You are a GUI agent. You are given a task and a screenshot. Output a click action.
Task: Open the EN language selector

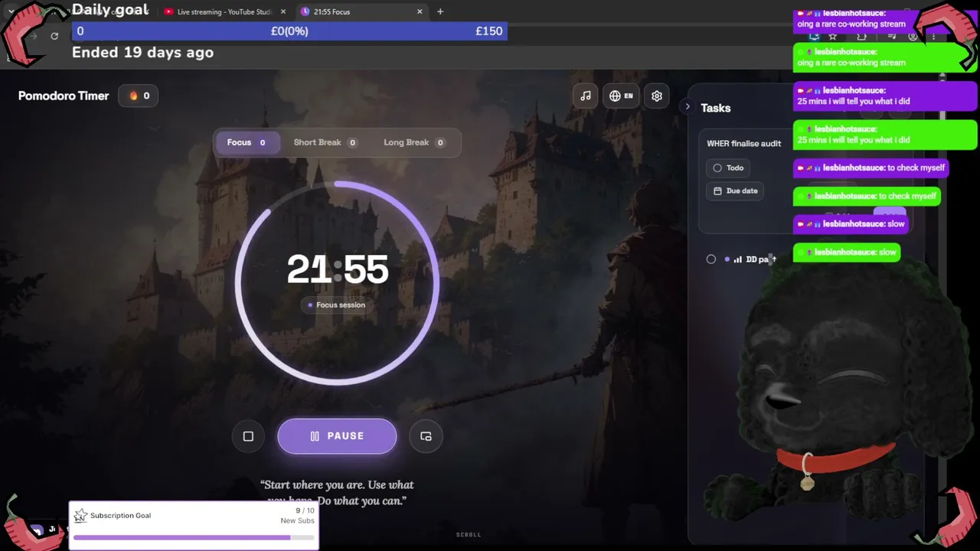pos(621,96)
